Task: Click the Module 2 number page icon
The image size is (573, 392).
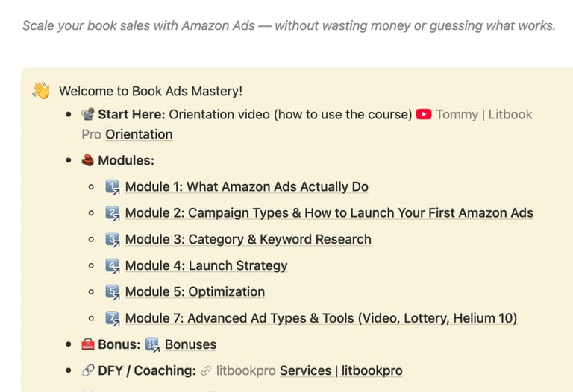Action: (x=113, y=213)
